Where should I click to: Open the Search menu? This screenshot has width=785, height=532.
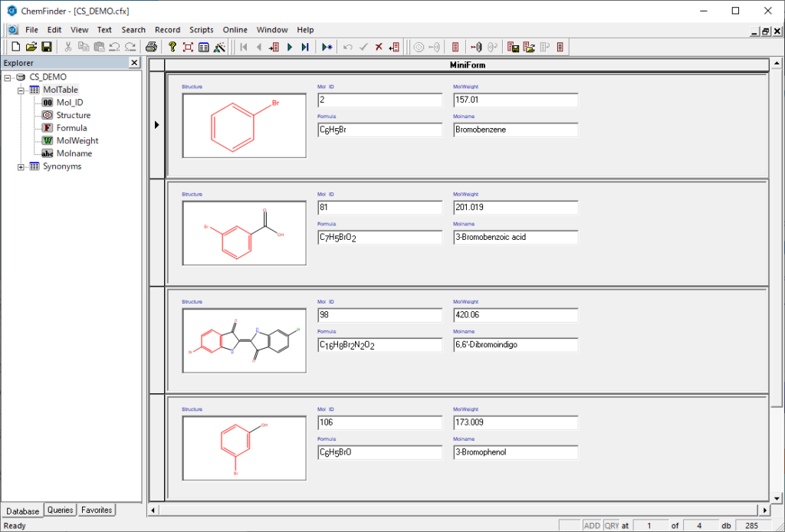coord(133,30)
